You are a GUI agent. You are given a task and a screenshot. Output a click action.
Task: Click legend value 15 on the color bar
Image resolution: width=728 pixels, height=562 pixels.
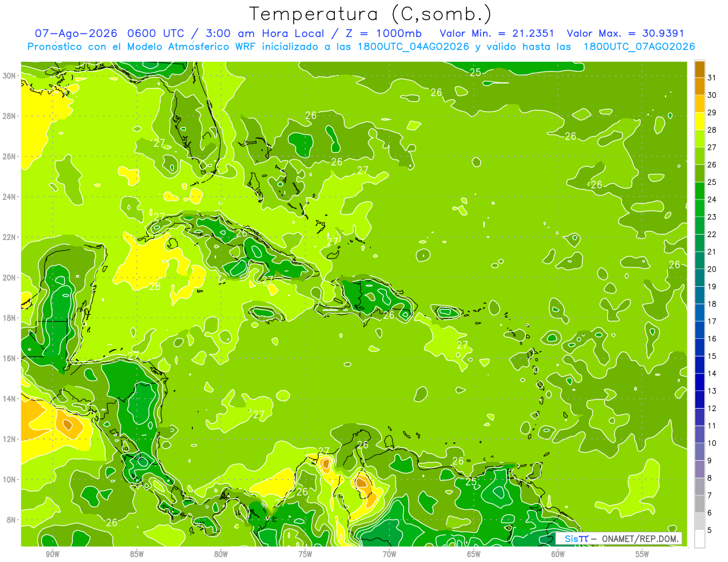712,356
